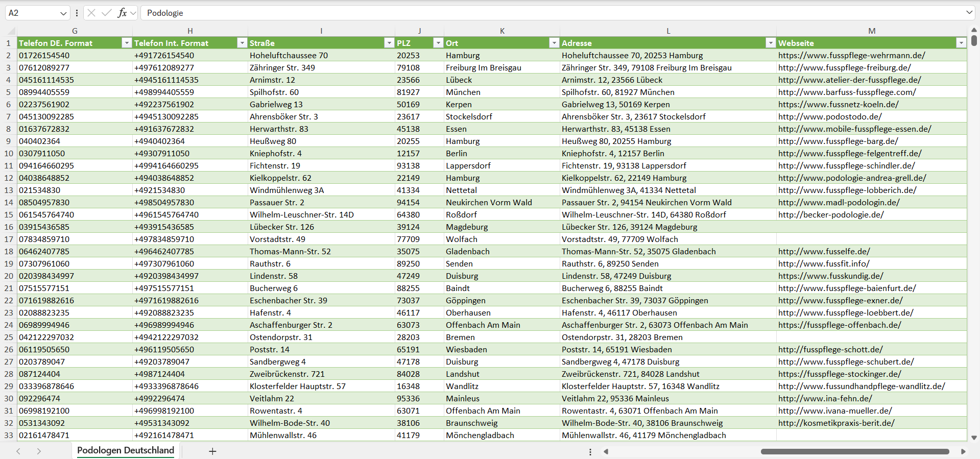Open the becker-podologie.de website link
The height and width of the screenshot is (459, 980).
tap(830, 214)
